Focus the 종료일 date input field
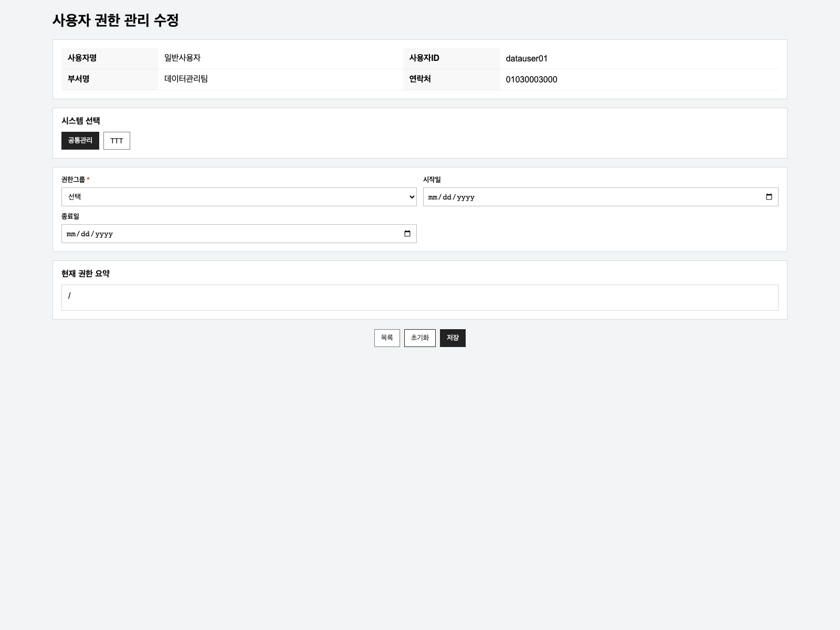Image resolution: width=840 pixels, height=630 pixels. [239, 234]
